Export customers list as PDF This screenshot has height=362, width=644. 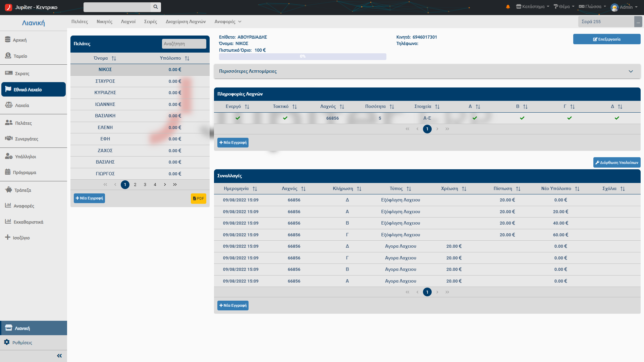point(199,198)
